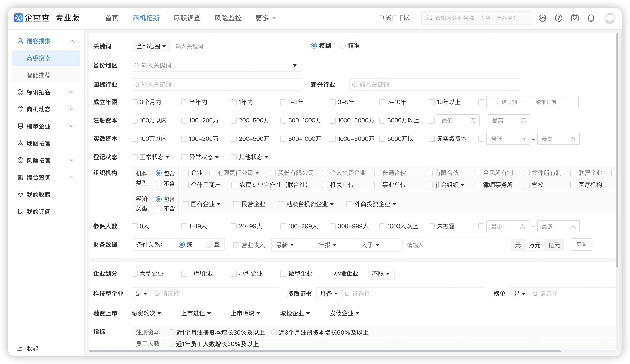Check the 20-99人 insured count checkbox
This screenshot has height=364, width=630.
233,226
